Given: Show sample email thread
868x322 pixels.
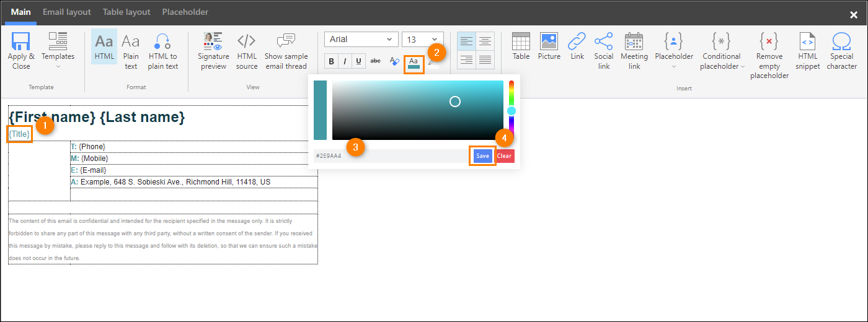Looking at the screenshot, I should (286, 51).
